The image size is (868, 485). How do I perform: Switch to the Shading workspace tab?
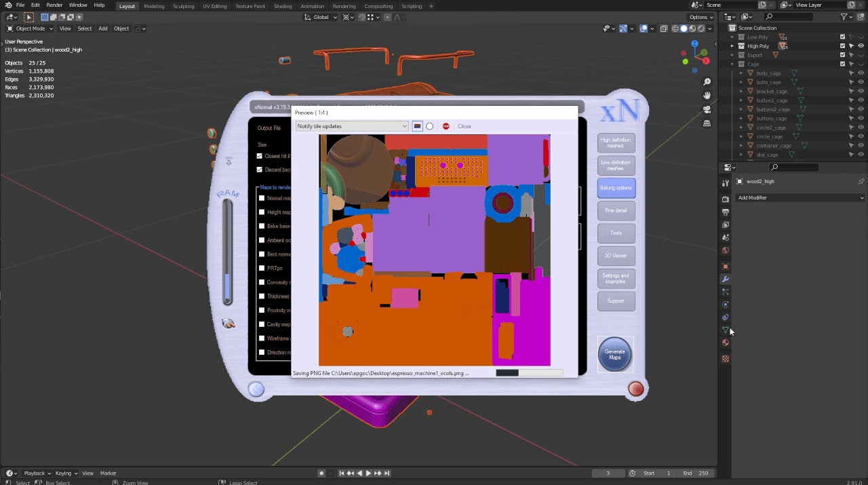283,5
